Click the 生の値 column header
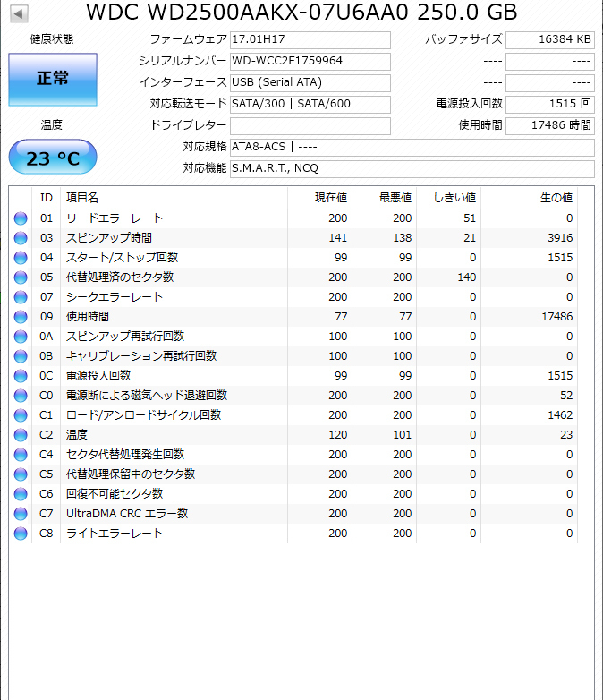 tap(529, 197)
